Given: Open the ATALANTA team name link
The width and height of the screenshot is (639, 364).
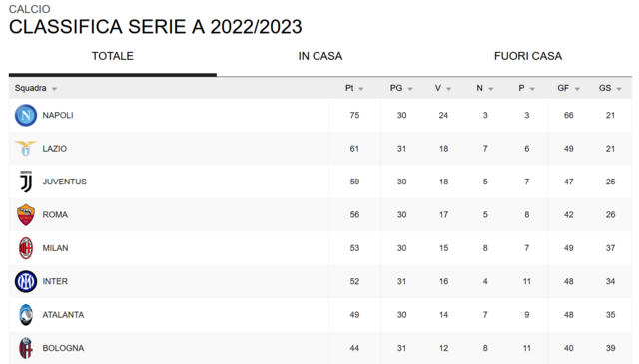Looking at the screenshot, I should tap(63, 315).
